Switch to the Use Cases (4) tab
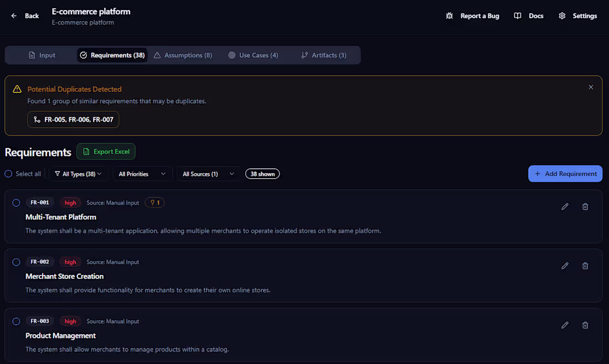This screenshot has width=609, height=364. click(253, 55)
